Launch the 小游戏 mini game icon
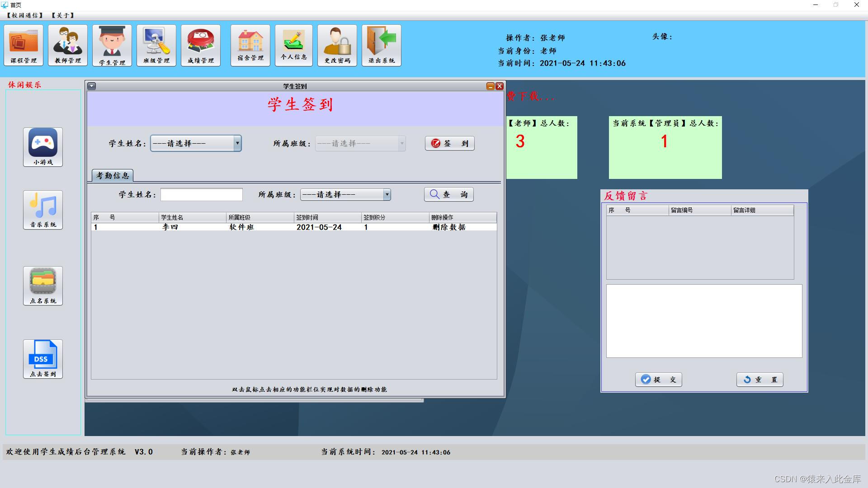The image size is (868, 488). [43, 147]
